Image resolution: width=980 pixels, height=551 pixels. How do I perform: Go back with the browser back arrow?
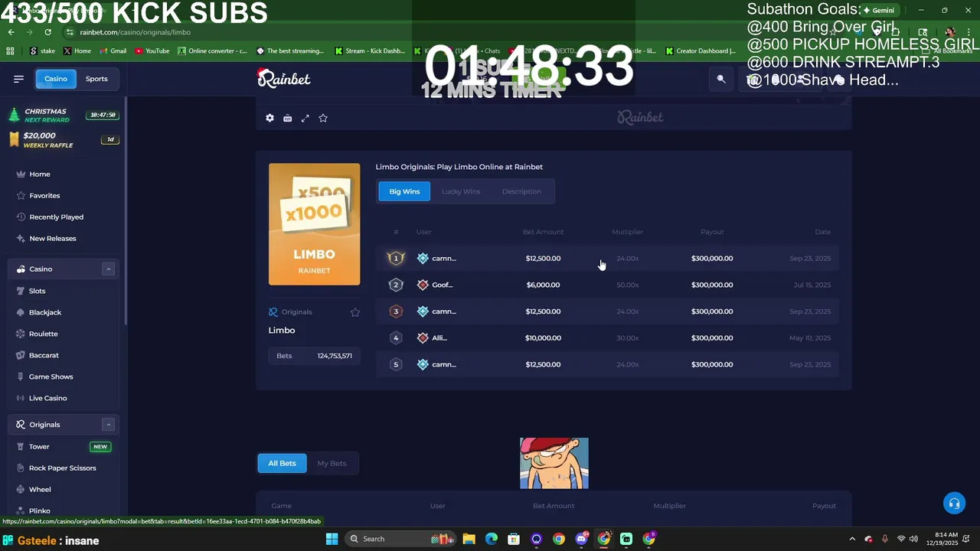[x=11, y=32]
